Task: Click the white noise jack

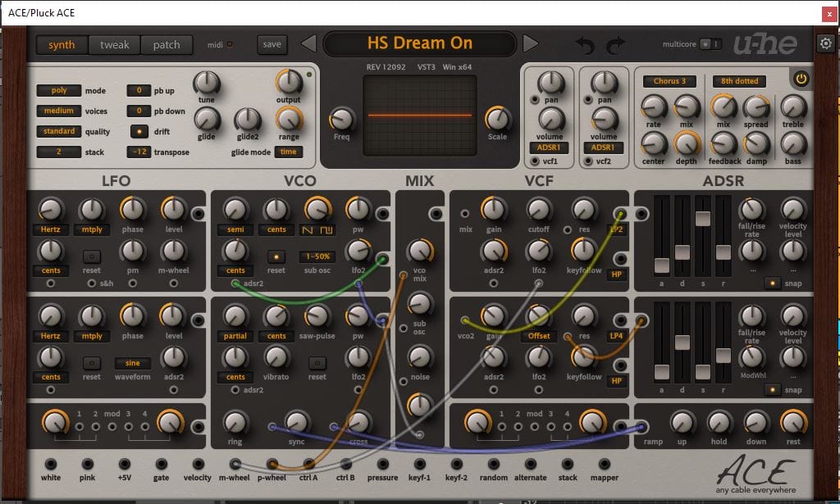Action: pos(51,464)
